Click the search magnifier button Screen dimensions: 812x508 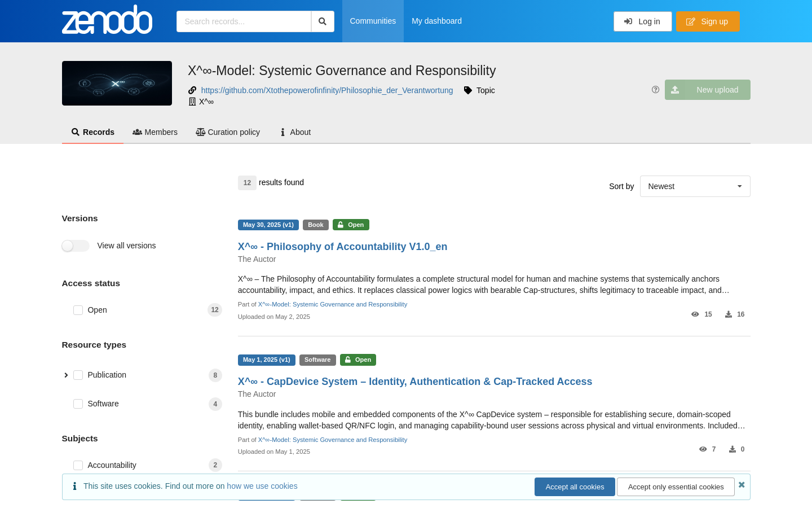[323, 21]
